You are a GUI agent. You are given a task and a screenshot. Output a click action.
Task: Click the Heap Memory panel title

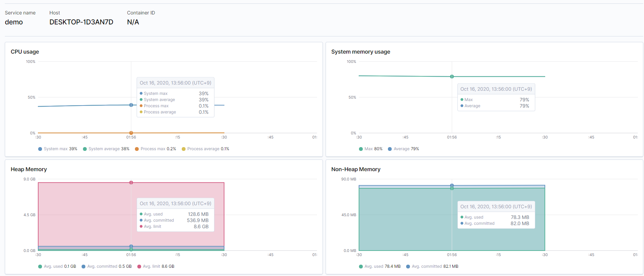click(x=29, y=169)
